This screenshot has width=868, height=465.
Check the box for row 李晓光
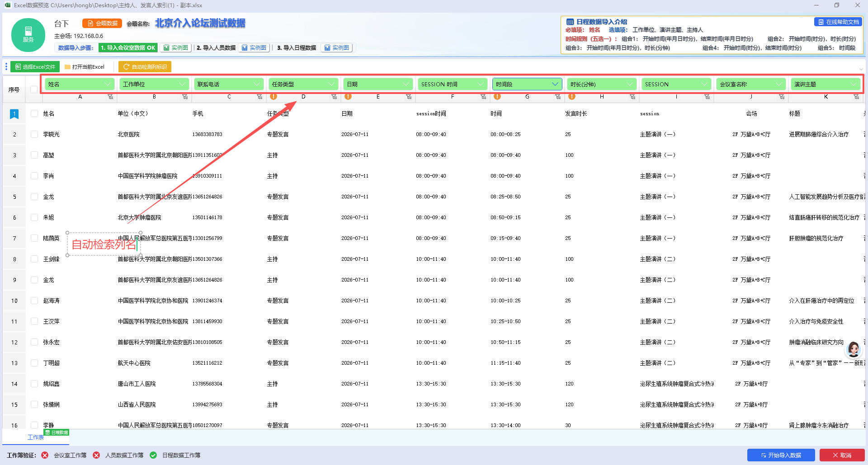pos(34,134)
